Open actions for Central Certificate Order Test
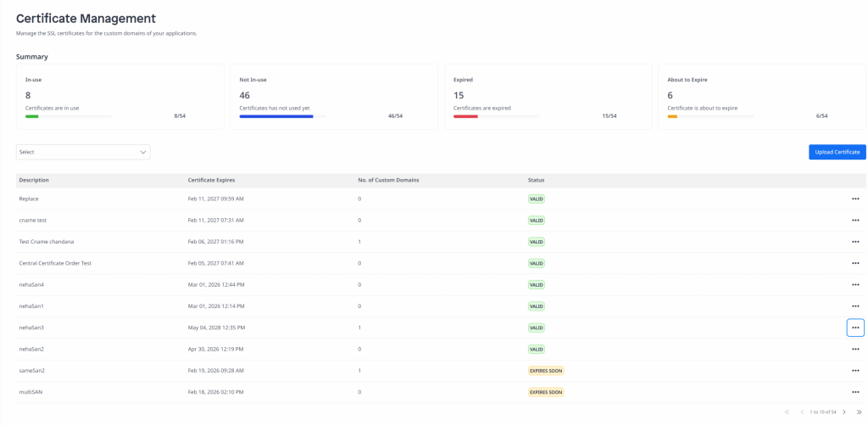This screenshot has height=426, width=868. tap(854, 263)
